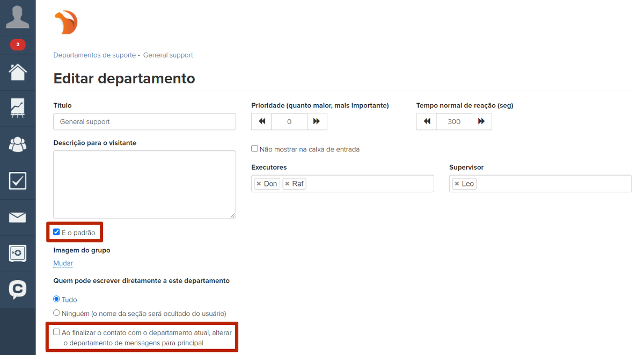
Task: Go to the Home icon in sidebar
Action: click(x=18, y=72)
